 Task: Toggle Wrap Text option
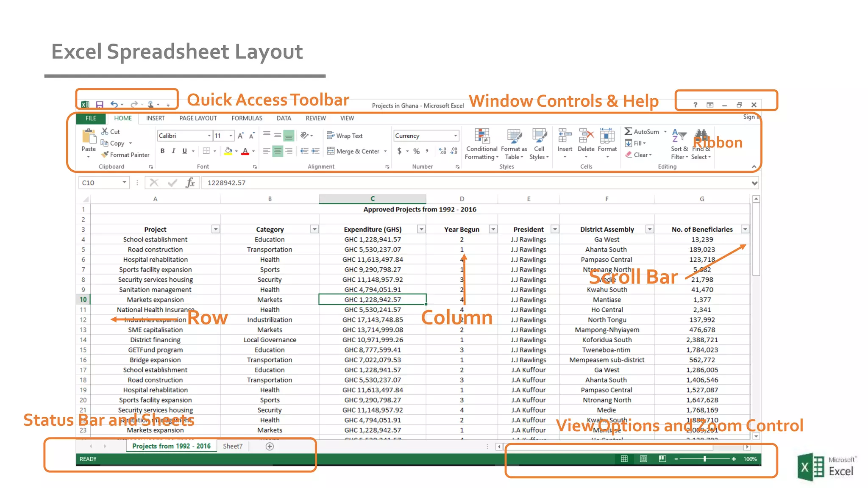point(345,136)
